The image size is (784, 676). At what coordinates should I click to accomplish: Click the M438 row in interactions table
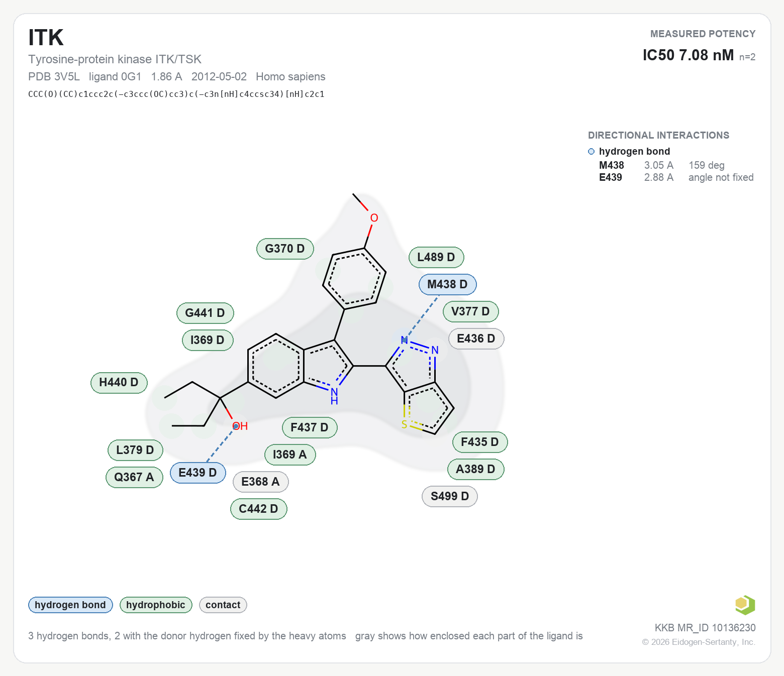tap(676, 165)
